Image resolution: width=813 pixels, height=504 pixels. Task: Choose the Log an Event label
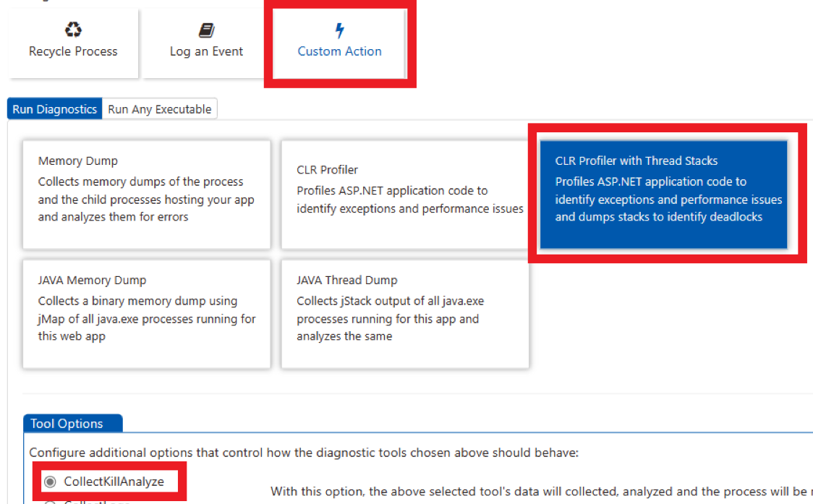pos(207,51)
